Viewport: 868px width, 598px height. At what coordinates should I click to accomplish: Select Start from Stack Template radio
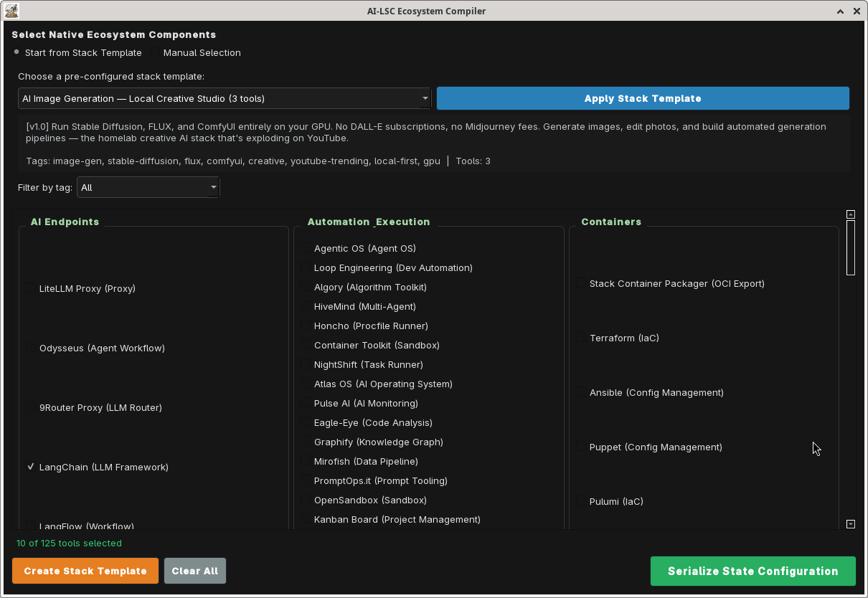77,53
